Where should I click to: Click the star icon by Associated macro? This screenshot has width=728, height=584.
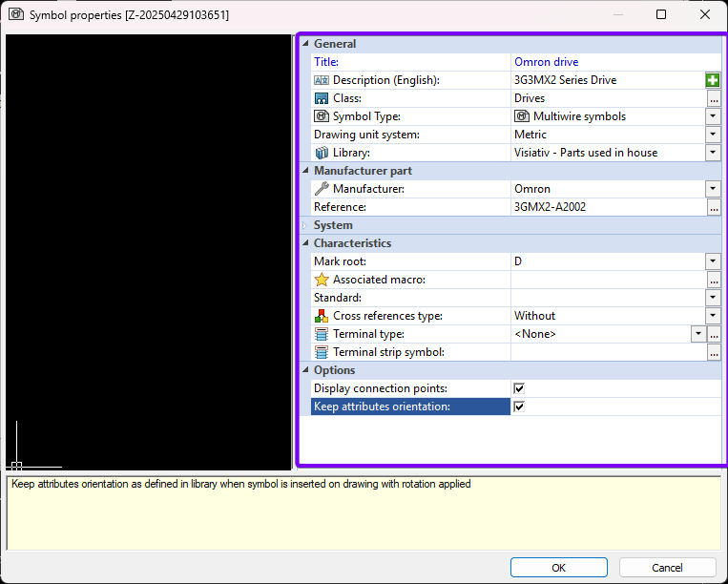point(322,280)
